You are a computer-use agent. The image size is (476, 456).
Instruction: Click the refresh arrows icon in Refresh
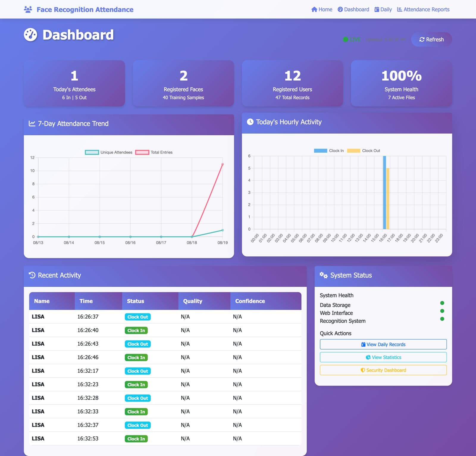[422, 39]
